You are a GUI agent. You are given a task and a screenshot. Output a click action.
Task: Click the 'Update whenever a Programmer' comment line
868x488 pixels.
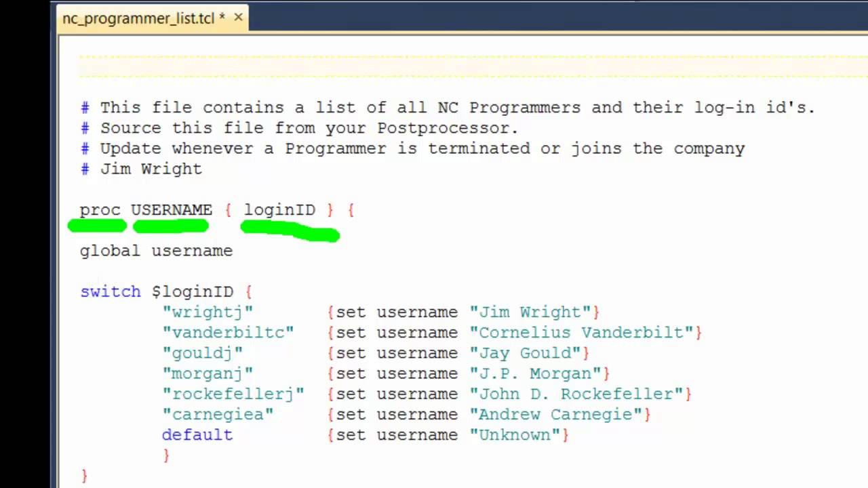coord(412,148)
